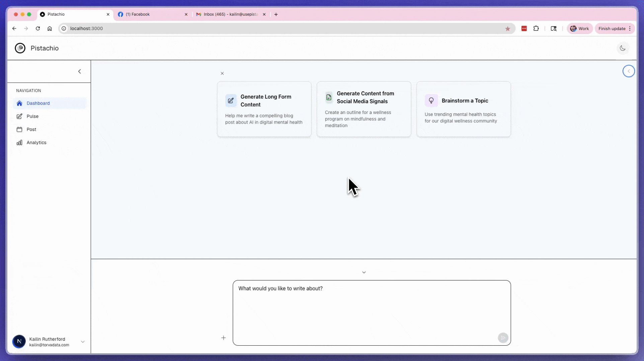Image resolution: width=644 pixels, height=361 pixels.
Task: Click the document icon on Social Media Signals card
Action: [328, 97]
